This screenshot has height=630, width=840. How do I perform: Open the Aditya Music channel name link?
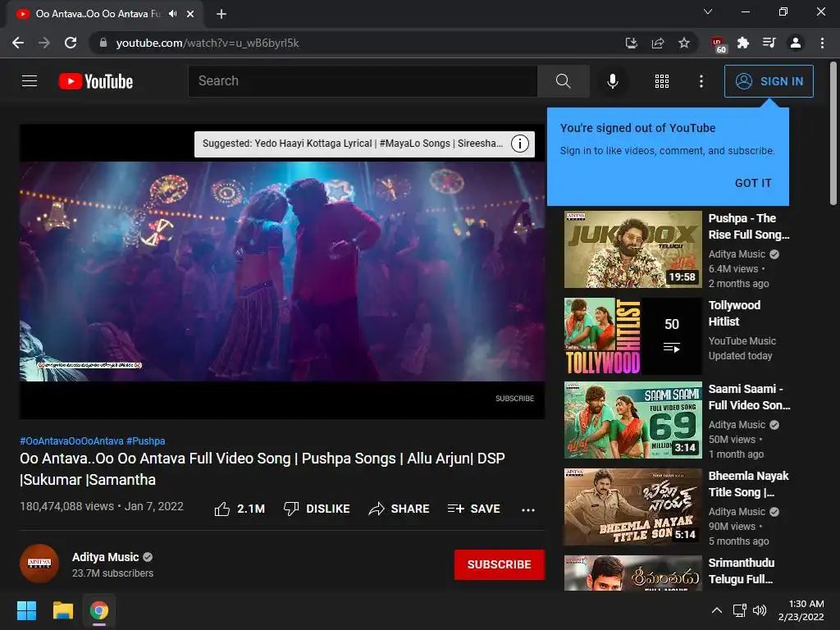(105, 557)
